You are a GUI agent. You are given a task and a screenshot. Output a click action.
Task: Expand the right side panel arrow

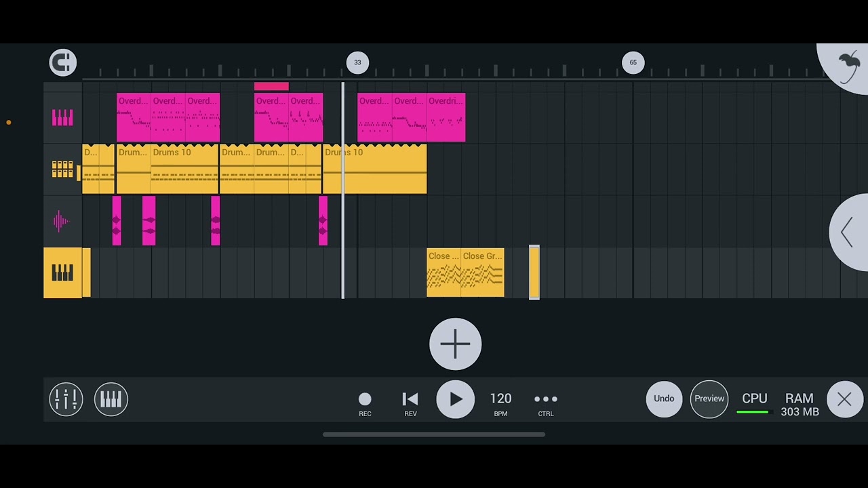[848, 232]
